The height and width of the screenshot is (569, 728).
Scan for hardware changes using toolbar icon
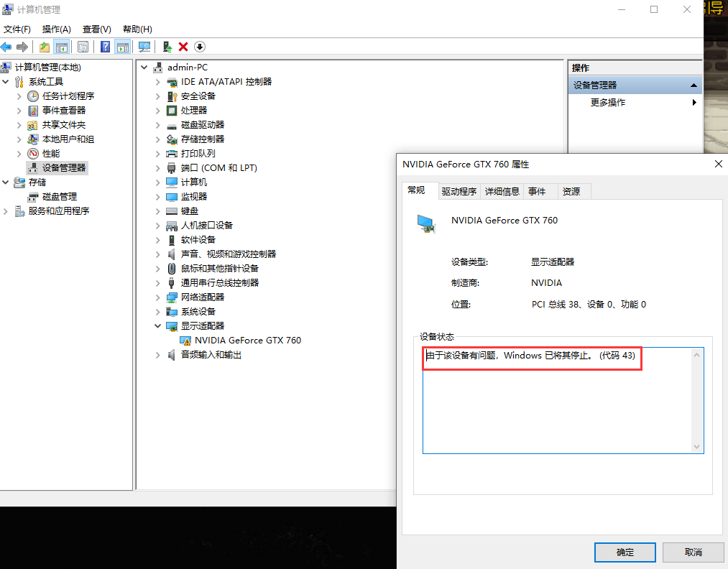[x=144, y=47]
